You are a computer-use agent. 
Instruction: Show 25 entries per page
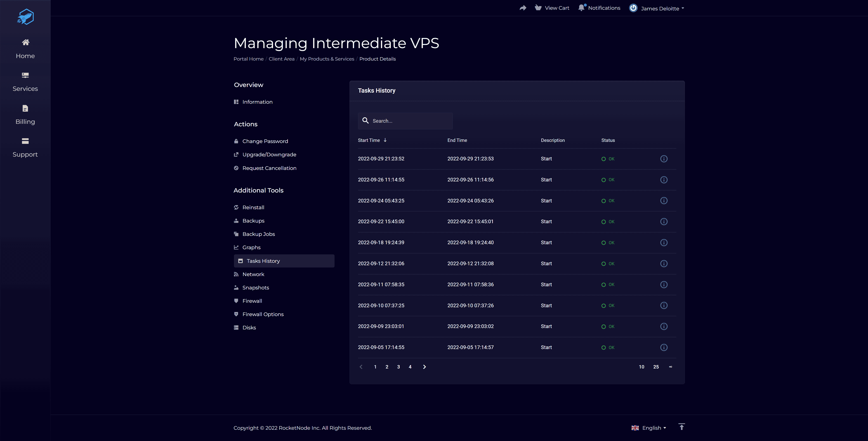(x=656, y=367)
